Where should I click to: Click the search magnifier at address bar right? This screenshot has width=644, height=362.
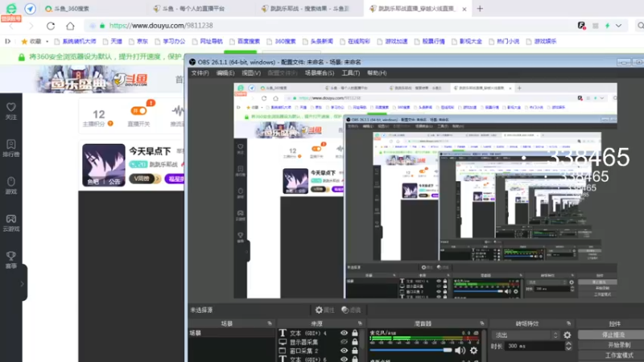pos(640,26)
